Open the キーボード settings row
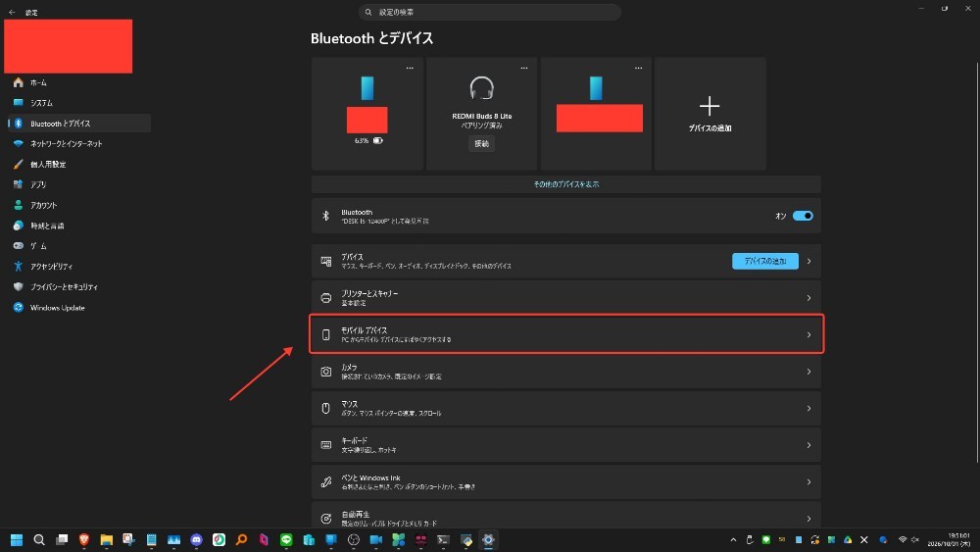The image size is (980, 552). (566, 445)
